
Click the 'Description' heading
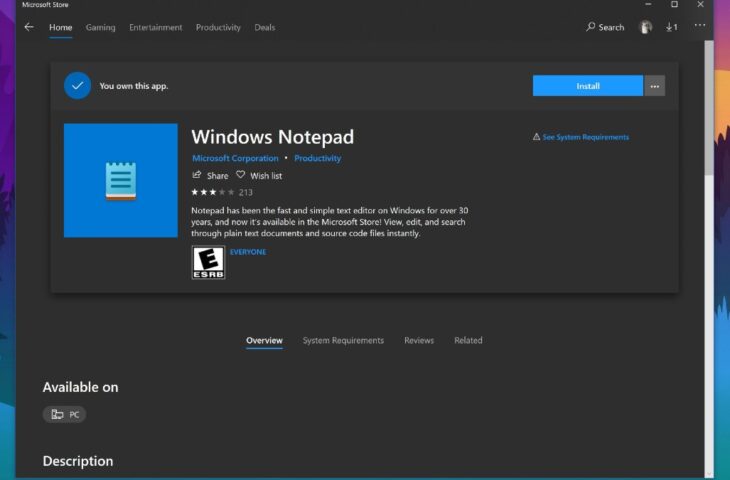[x=78, y=461]
